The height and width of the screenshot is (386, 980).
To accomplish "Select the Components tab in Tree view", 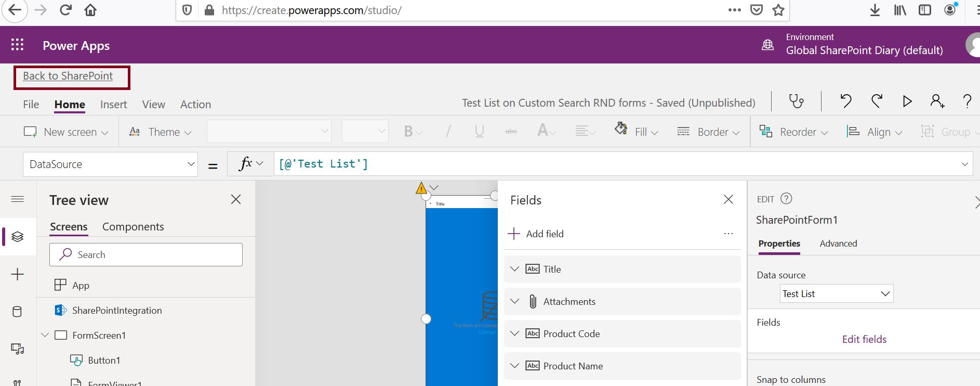I will (x=133, y=227).
